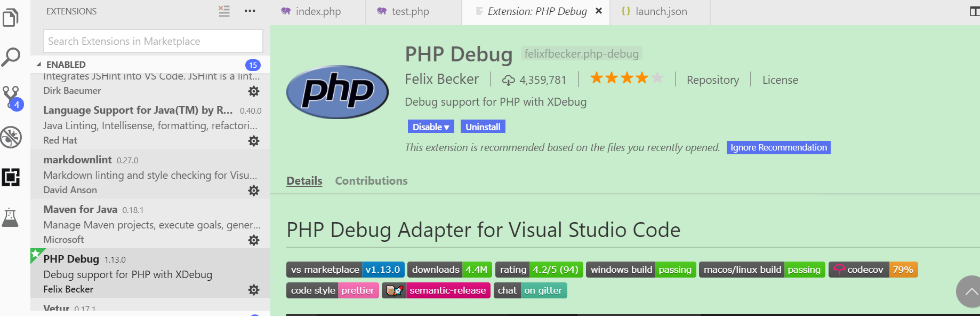Open manage gear for Language Support for Java
The height and width of the screenshot is (316, 980).
(254, 141)
